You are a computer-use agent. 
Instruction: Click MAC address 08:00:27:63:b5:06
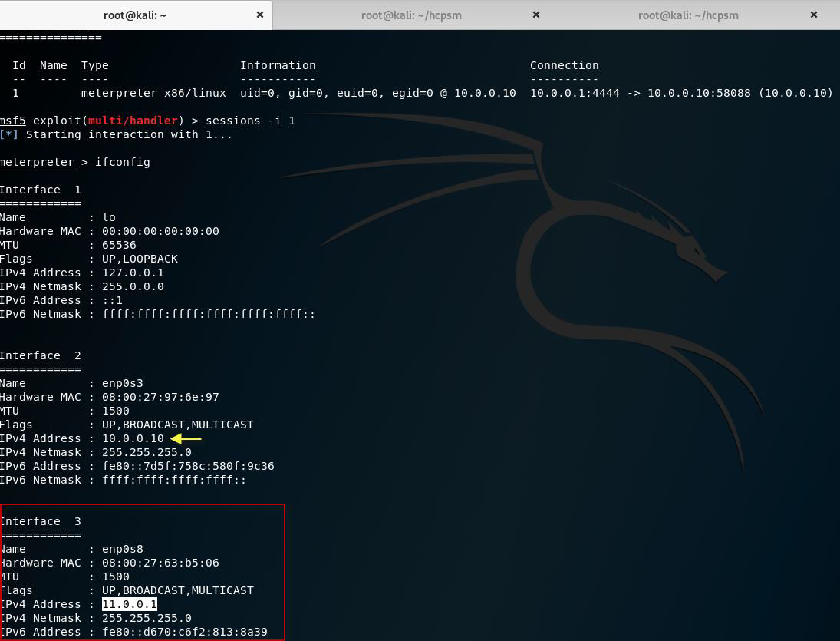(160, 563)
